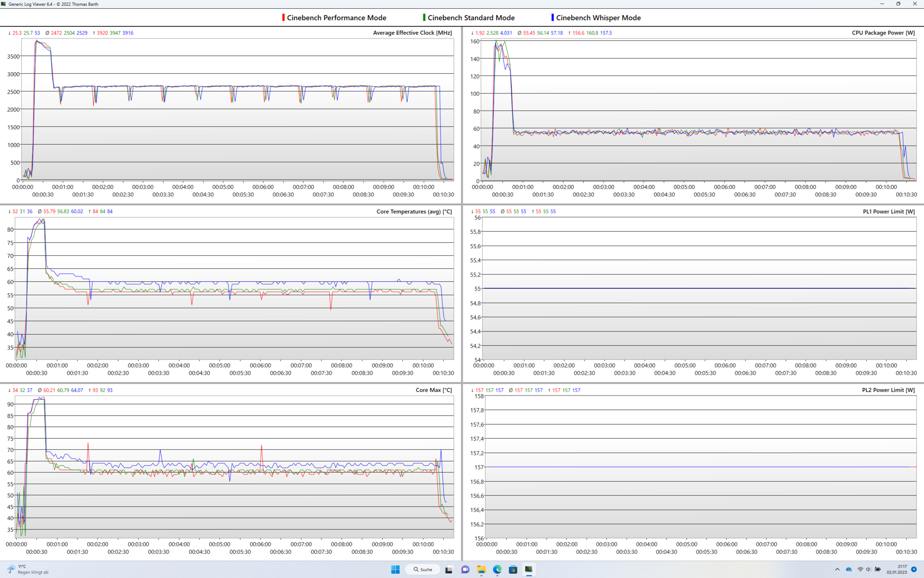Open the weather widget showing 11°C
This screenshot has height=578, width=924.
pos(28,569)
